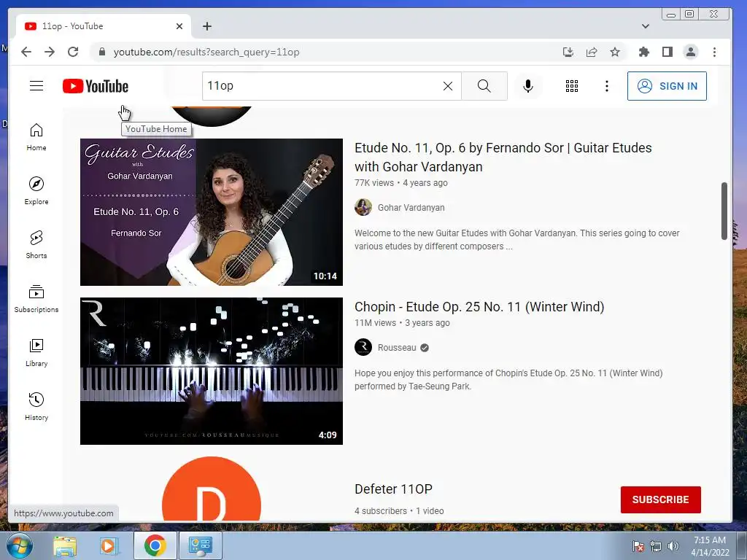Click the control panel taskbar item
Image resolution: width=747 pixels, height=560 pixels.
pyautogui.click(x=200, y=545)
